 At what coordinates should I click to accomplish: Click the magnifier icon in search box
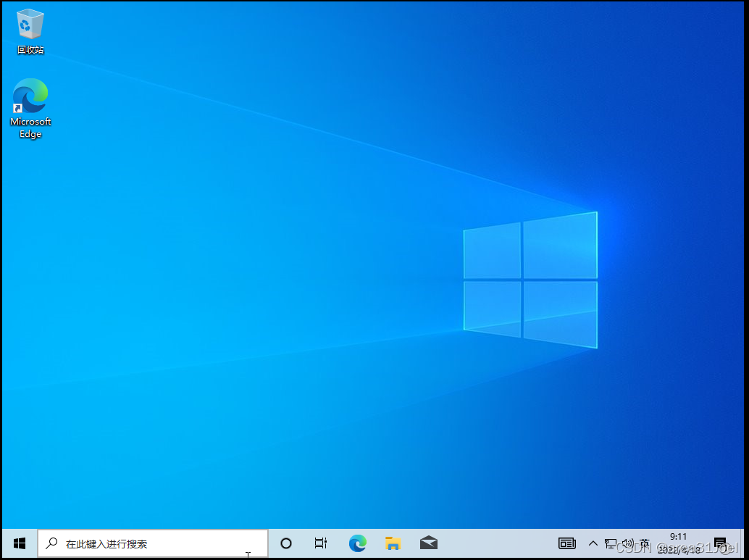pos(51,543)
